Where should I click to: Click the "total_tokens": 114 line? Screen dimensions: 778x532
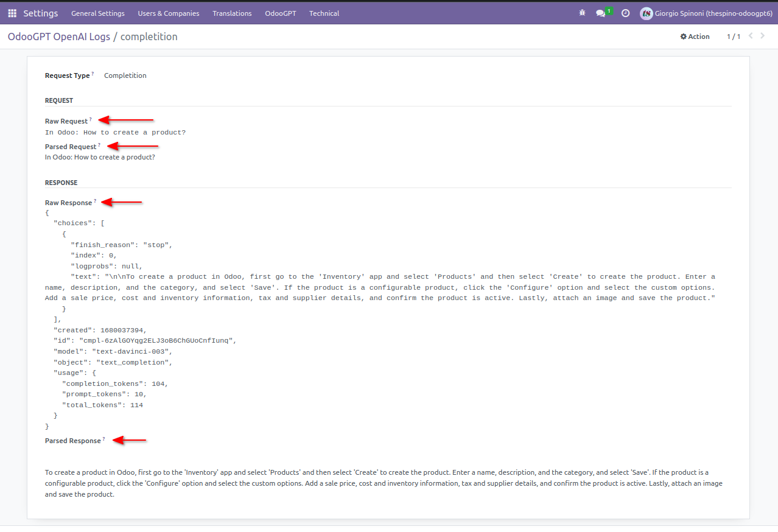102,405
